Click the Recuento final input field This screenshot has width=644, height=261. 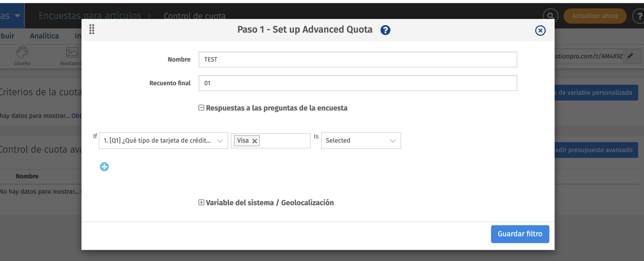tap(358, 83)
